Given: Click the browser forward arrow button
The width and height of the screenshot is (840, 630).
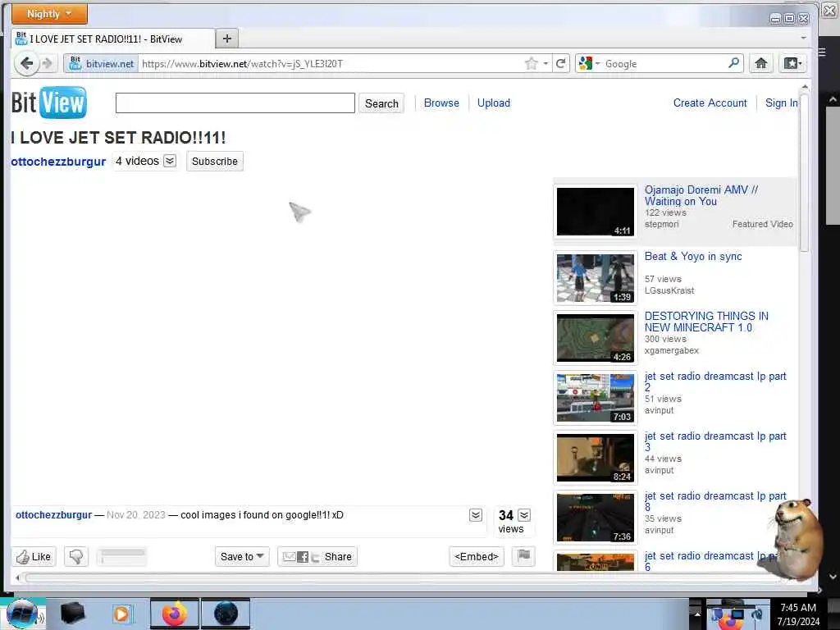Looking at the screenshot, I should point(48,64).
